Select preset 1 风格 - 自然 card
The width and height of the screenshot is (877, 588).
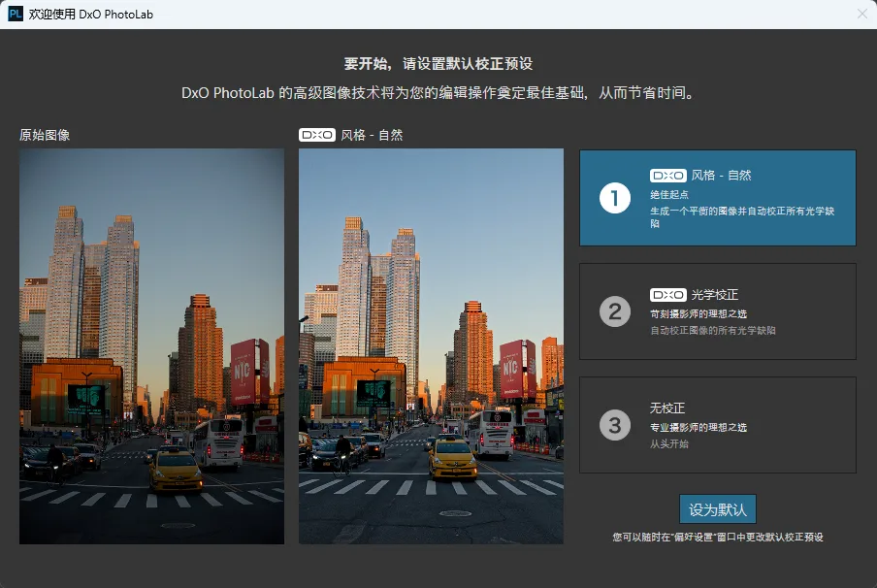(x=718, y=198)
